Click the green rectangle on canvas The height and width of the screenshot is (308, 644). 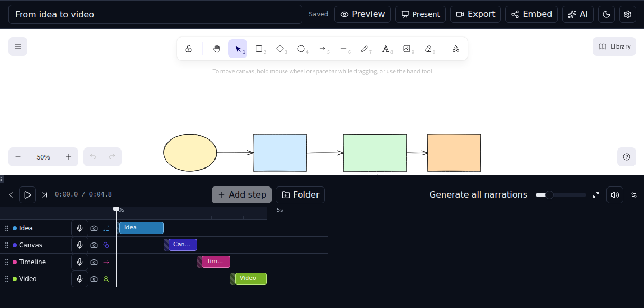tap(375, 153)
